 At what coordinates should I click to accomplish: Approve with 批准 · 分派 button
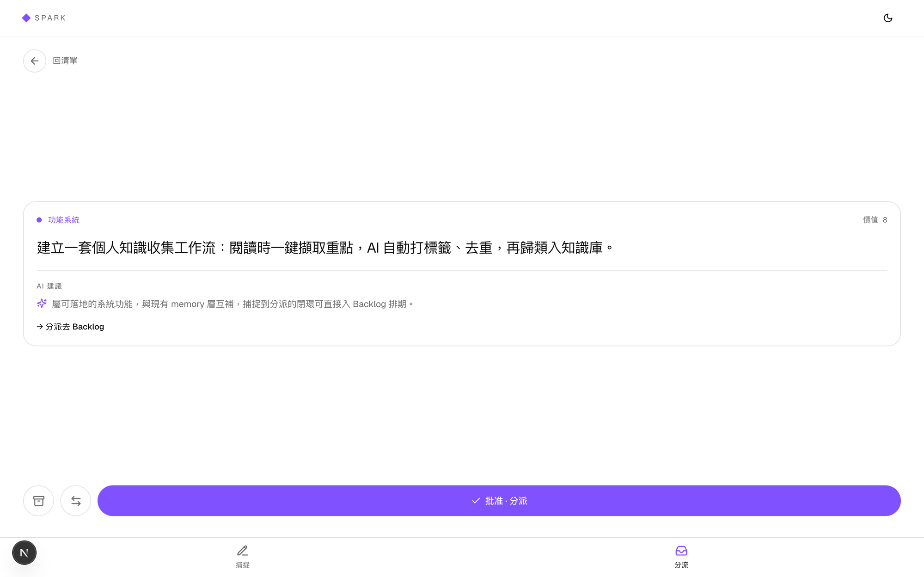click(499, 501)
